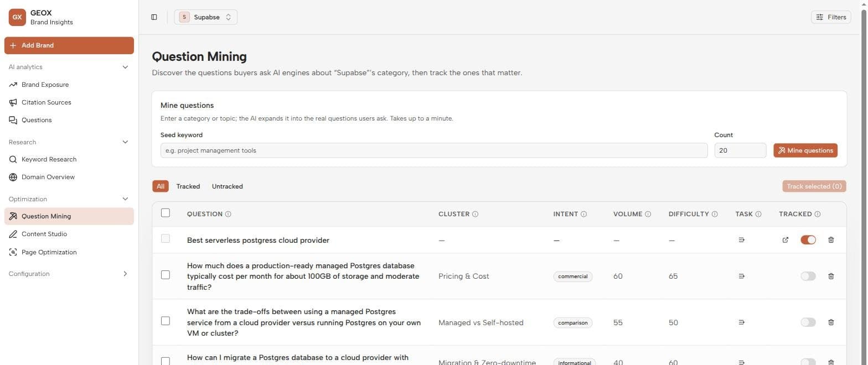The width and height of the screenshot is (868, 365).
Task: Click info icon next to QUESTION header
Action: click(228, 214)
